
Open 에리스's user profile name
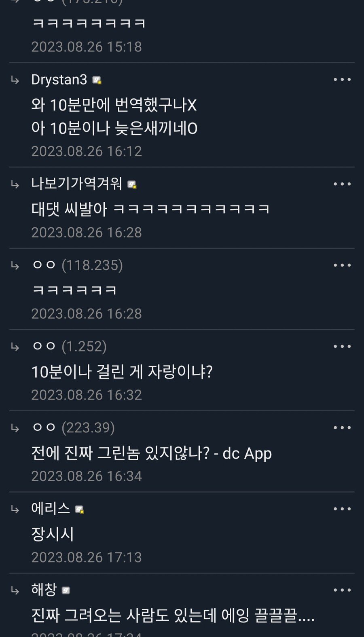pos(51,508)
